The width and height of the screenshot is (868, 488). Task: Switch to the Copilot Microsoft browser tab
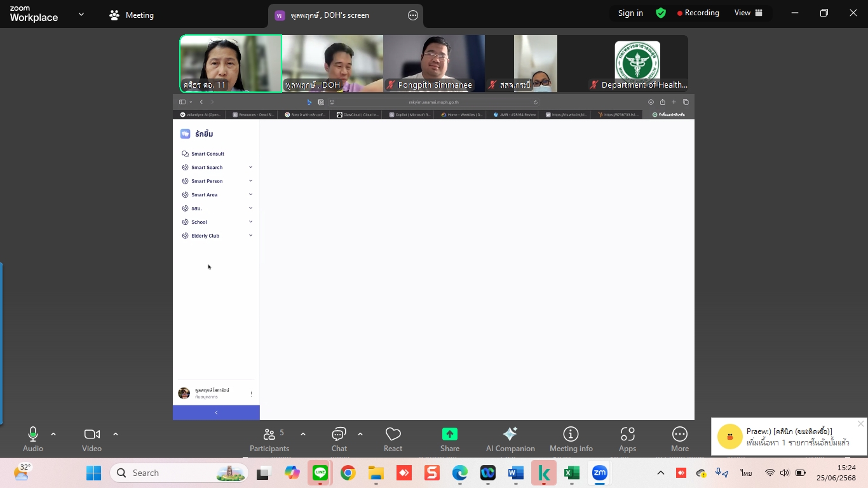[x=410, y=115]
